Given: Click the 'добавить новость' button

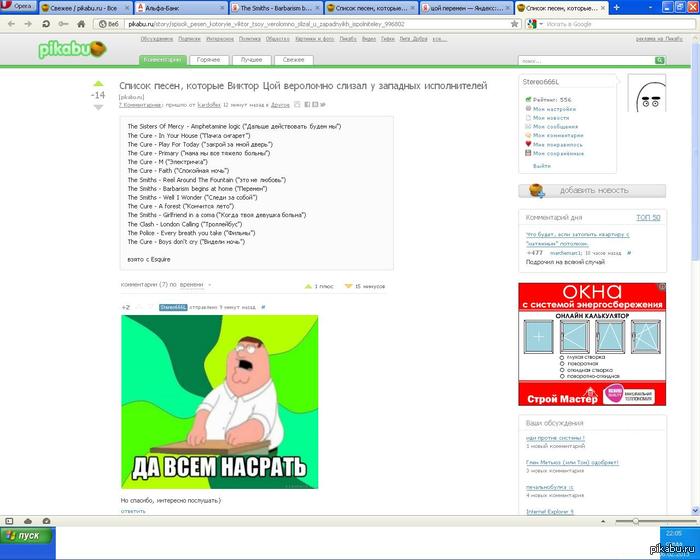Looking at the screenshot, I should (592, 191).
